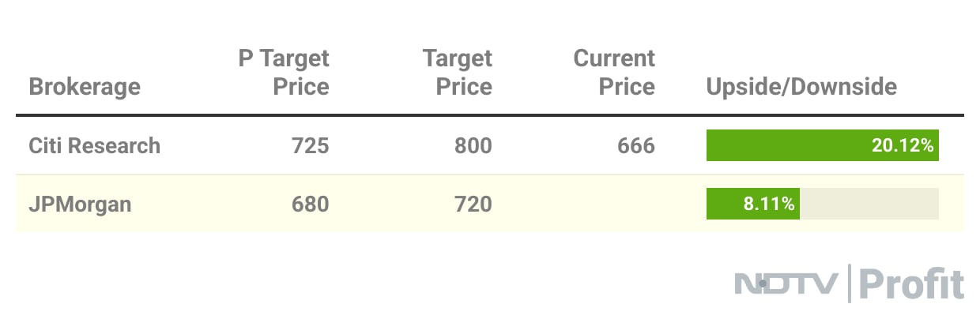The image size is (980, 319).
Task: Sort by the Brokerage column header
Action: coord(85,85)
